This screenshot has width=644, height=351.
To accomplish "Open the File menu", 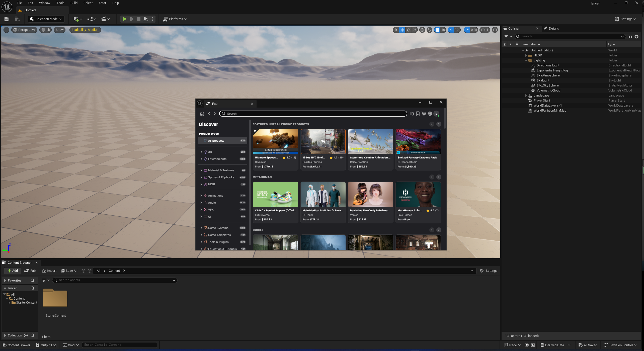I will 19,3.
